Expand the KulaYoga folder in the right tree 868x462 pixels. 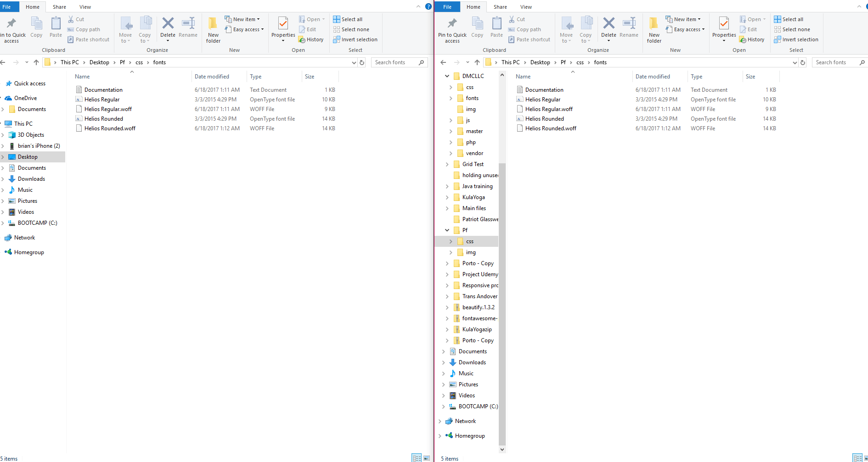pyautogui.click(x=447, y=197)
